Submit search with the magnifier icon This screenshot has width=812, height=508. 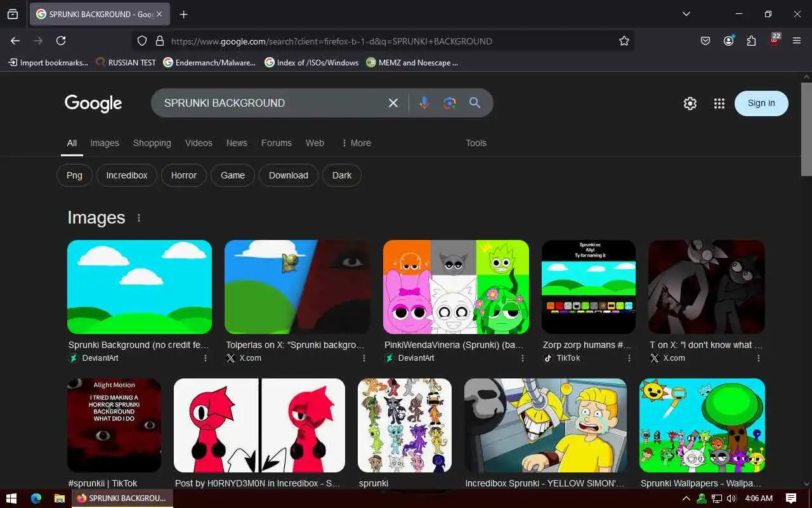(x=475, y=103)
